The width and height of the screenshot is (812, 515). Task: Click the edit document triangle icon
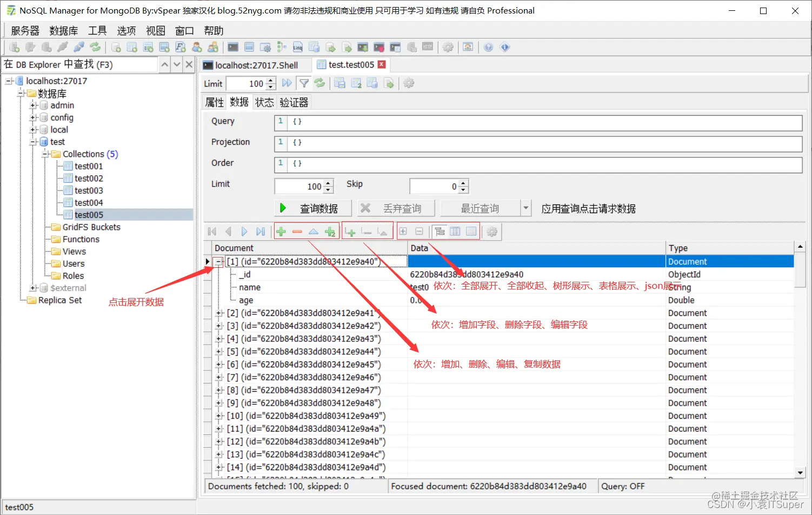coord(314,232)
